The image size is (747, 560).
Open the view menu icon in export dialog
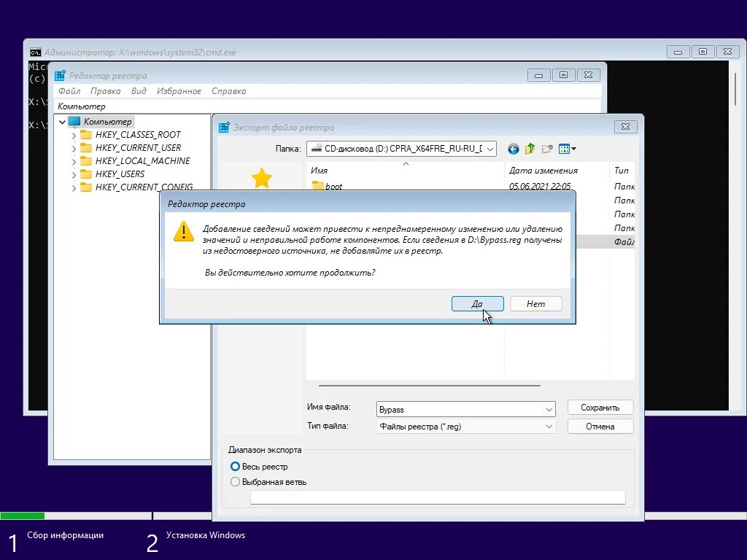click(567, 149)
